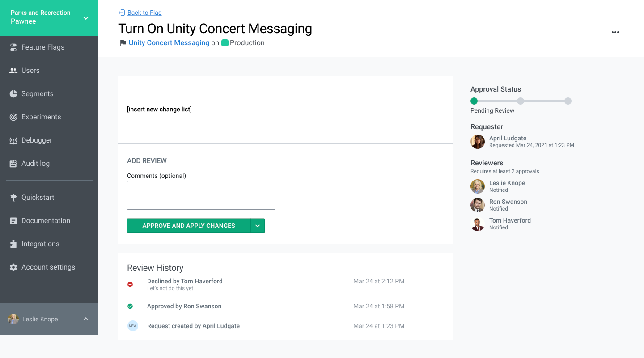
Task: Click Ron Swanson's reviewer avatar
Action: pos(478,205)
